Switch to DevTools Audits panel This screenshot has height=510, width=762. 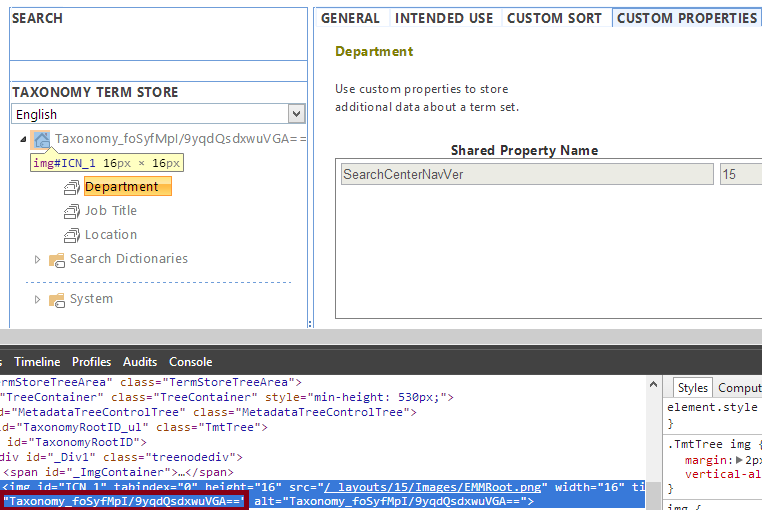click(140, 362)
